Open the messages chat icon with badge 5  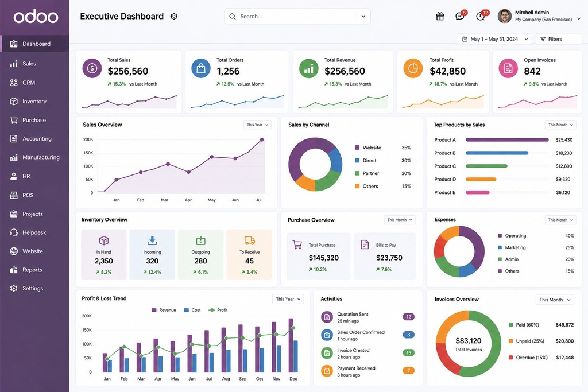(460, 16)
